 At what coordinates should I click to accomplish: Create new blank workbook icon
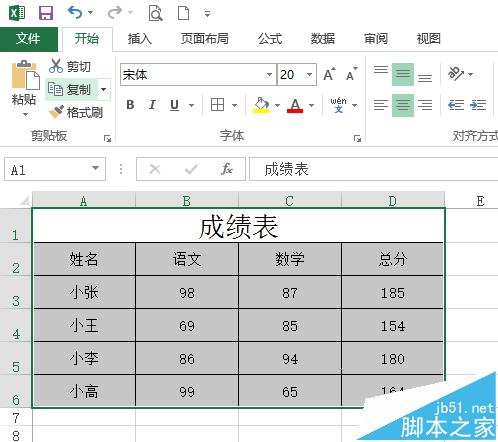184,13
